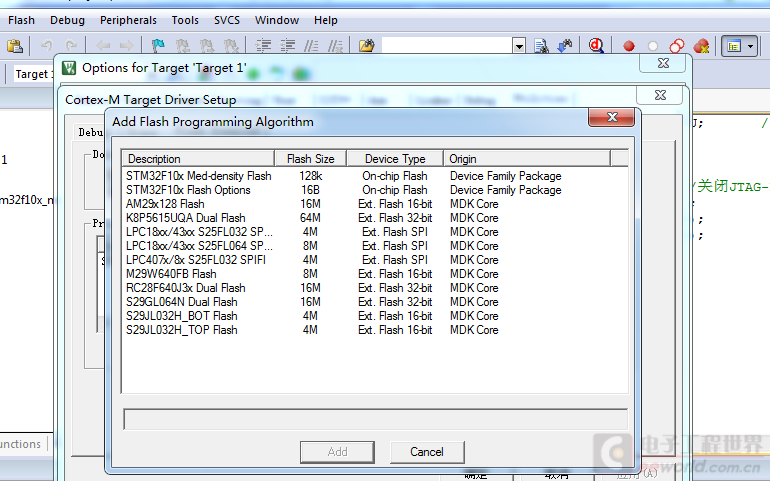Close the Add Flash Programming Algorithm dialog
Image resolution: width=770 pixels, height=481 pixels.
point(612,117)
